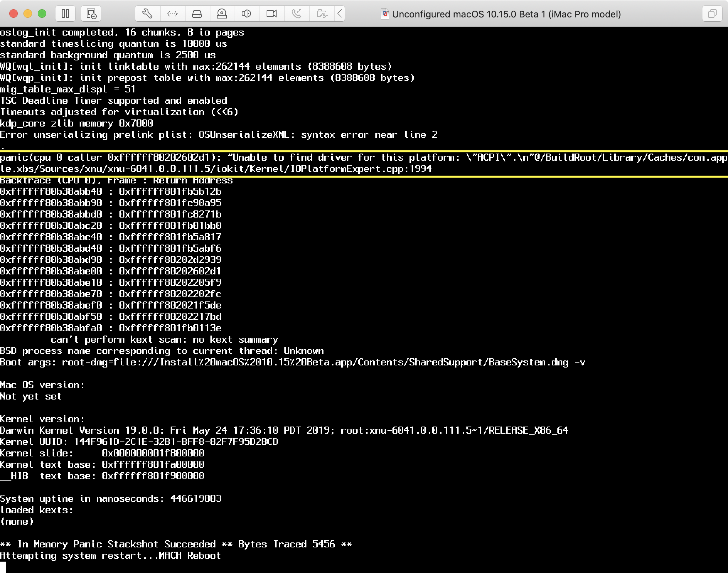
Task: Click the 'Boot args: root-dmg=file' line
Action: coord(293,362)
